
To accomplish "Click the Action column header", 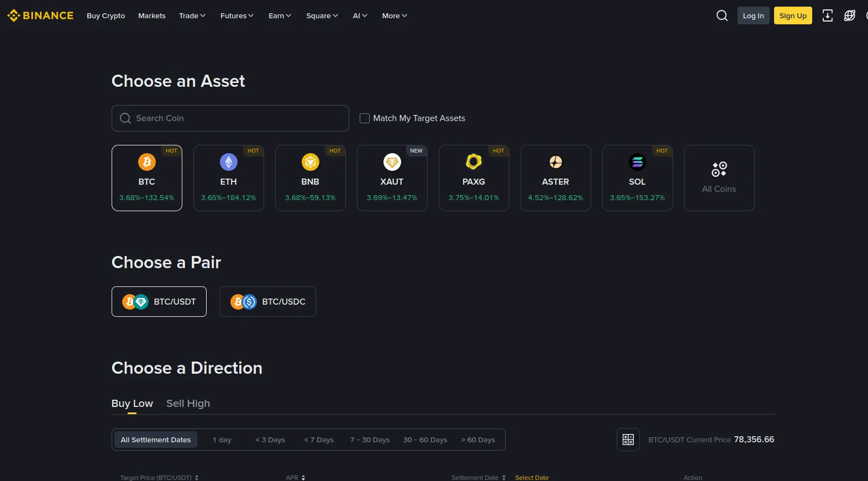I will pos(693,478).
